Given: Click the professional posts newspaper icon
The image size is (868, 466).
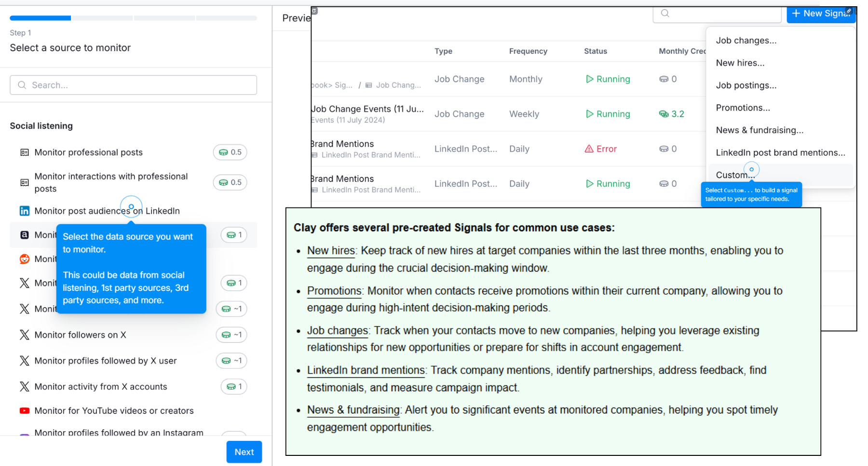Looking at the screenshot, I should point(24,152).
